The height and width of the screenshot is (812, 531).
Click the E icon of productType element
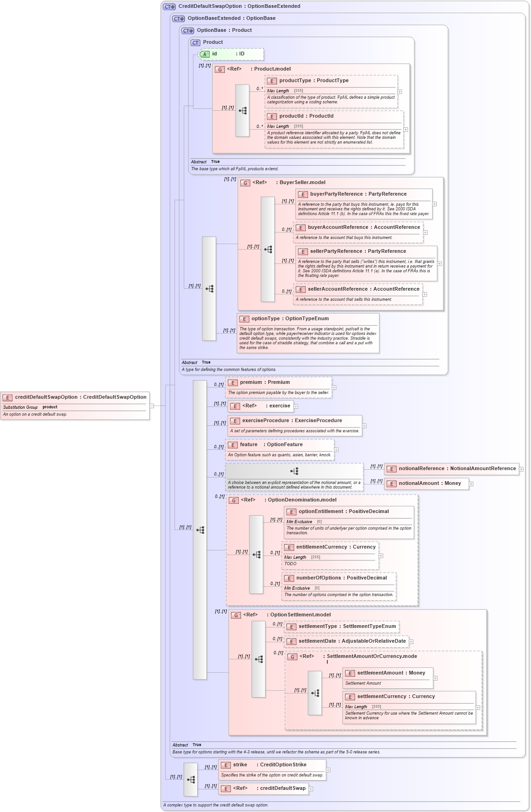(272, 81)
